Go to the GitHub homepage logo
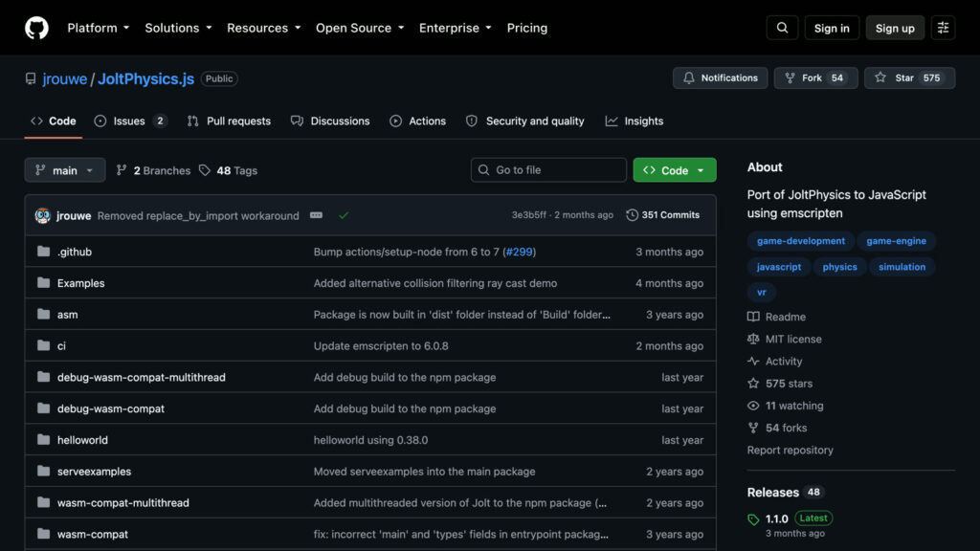 click(36, 28)
